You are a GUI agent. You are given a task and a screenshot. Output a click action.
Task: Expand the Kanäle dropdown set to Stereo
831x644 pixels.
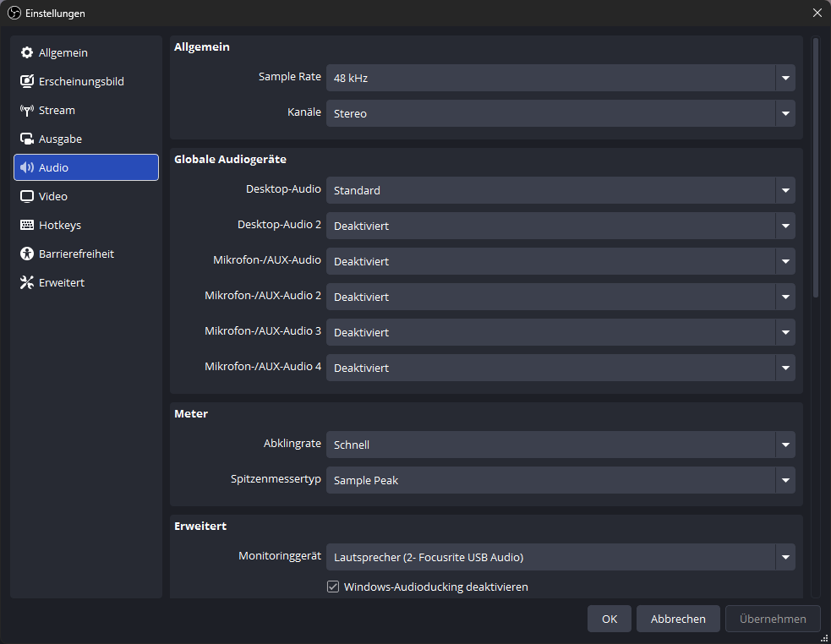point(560,113)
